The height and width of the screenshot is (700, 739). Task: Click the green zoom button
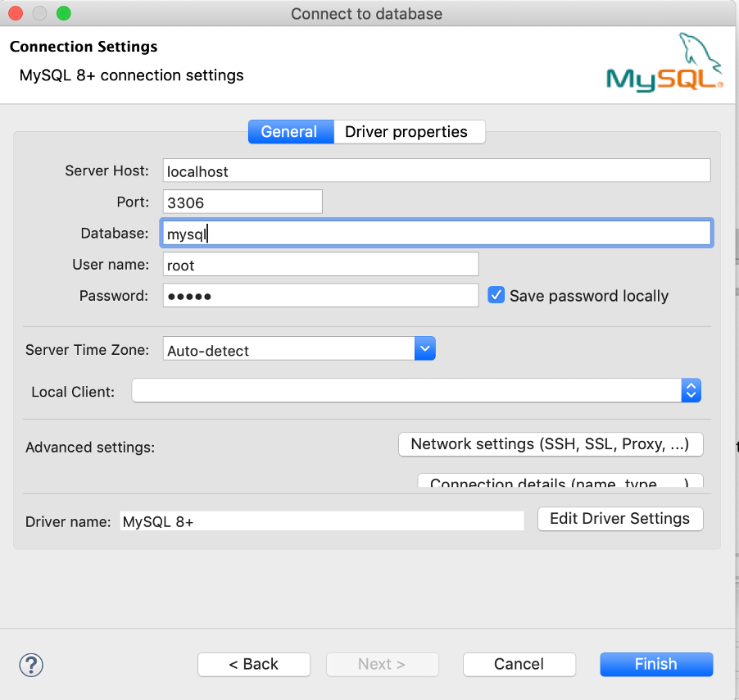click(x=62, y=13)
